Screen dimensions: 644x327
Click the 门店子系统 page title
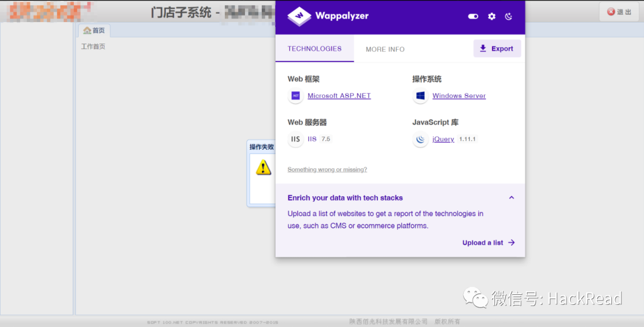coord(181,13)
